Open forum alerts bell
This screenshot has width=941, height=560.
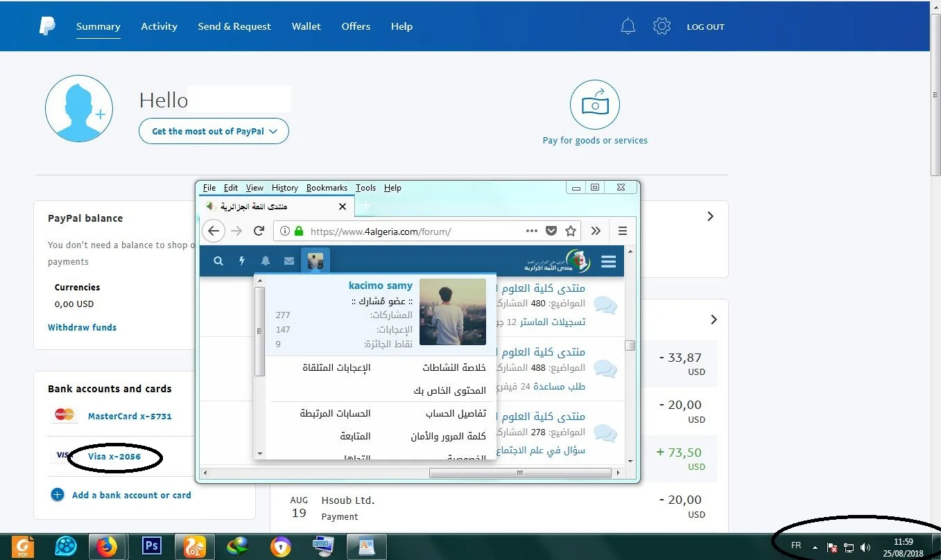click(x=266, y=261)
